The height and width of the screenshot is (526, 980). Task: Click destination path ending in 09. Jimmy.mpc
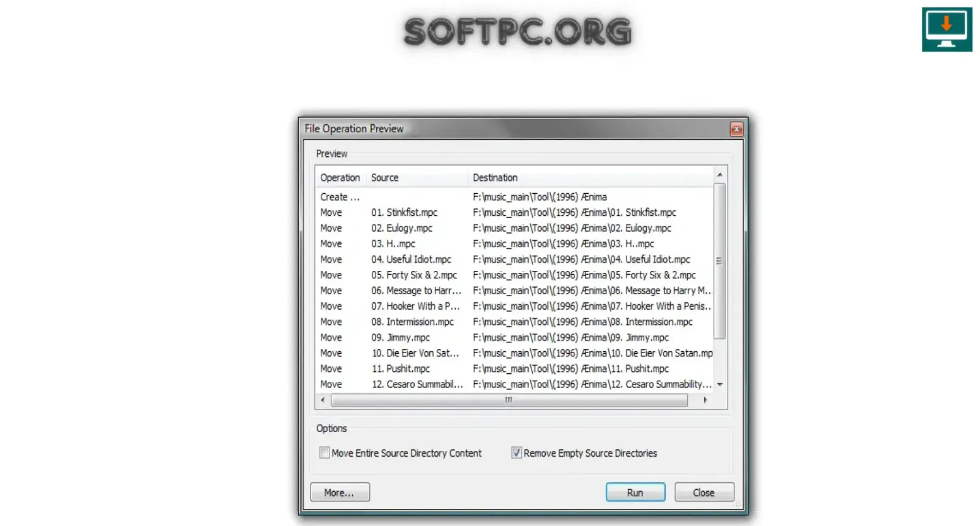point(571,338)
